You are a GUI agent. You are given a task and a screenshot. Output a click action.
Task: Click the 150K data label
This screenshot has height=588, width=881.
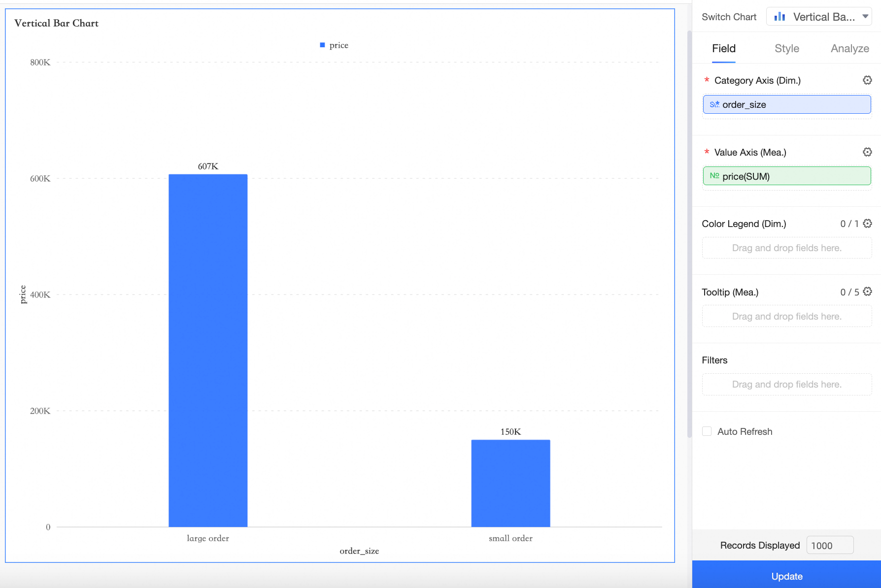pyautogui.click(x=510, y=432)
